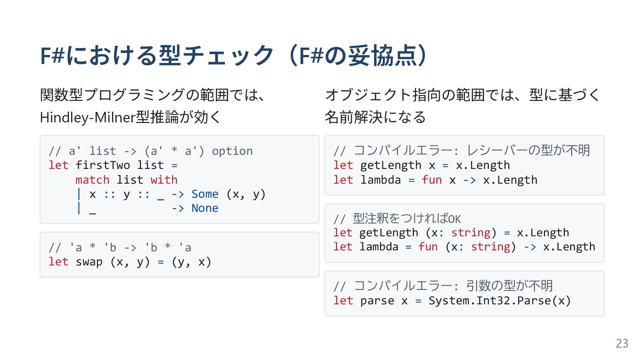Click the 名前解決になる paragraph text

click(x=375, y=117)
